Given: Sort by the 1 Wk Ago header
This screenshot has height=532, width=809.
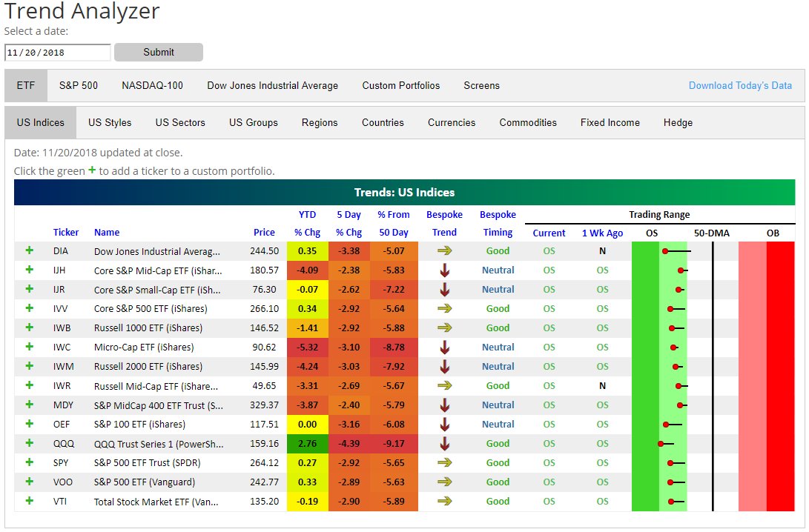Looking at the screenshot, I should point(602,233).
